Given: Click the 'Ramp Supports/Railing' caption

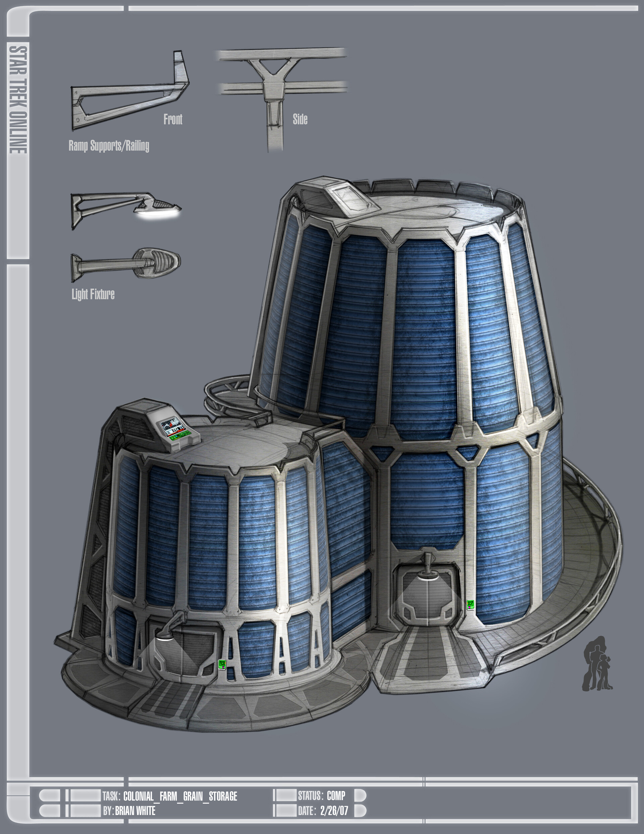Looking at the screenshot, I should (109, 146).
